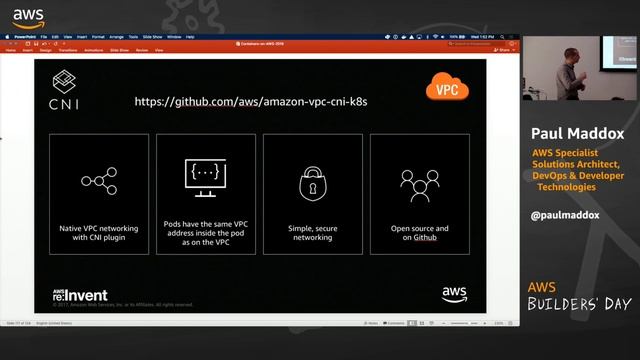Open the Slide Show menu in menu bar
The width and height of the screenshot is (640, 360).
click(152, 37)
